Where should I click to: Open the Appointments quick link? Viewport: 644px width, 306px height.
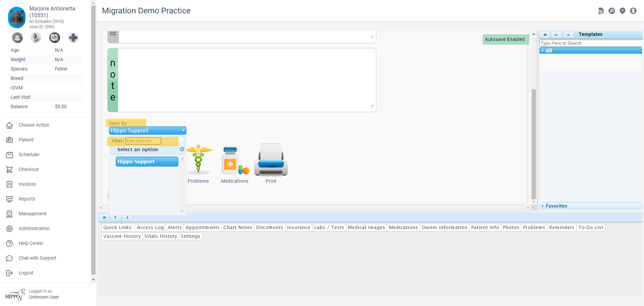203,227
